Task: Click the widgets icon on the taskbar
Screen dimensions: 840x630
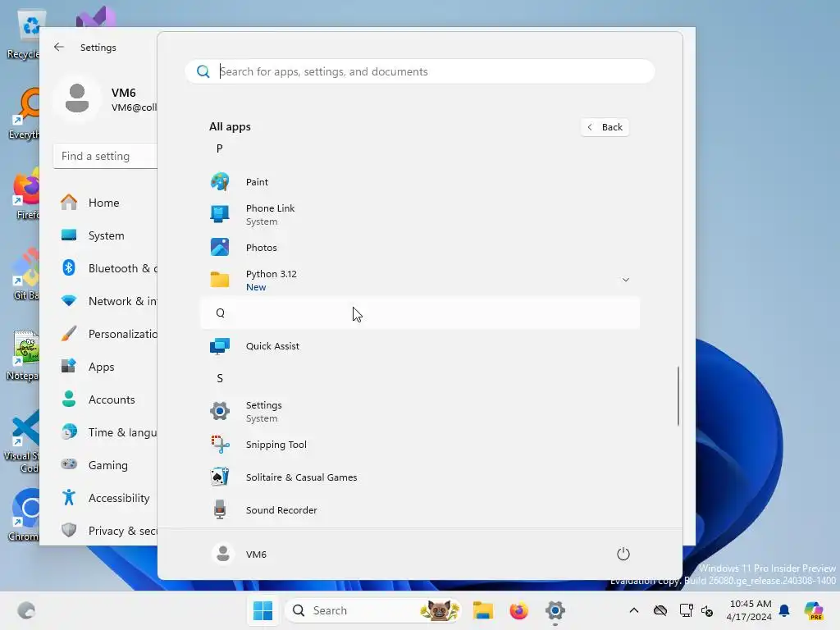Action: [x=26, y=610]
